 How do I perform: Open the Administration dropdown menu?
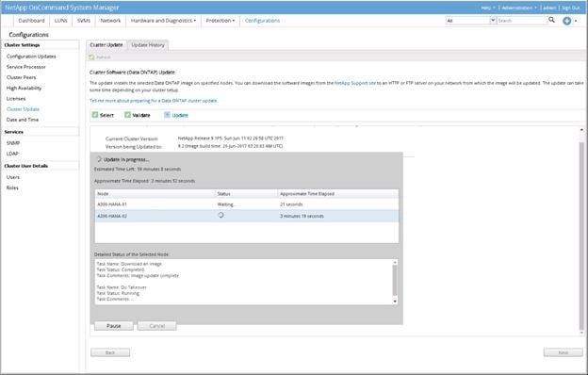pyautogui.click(x=519, y=8)
